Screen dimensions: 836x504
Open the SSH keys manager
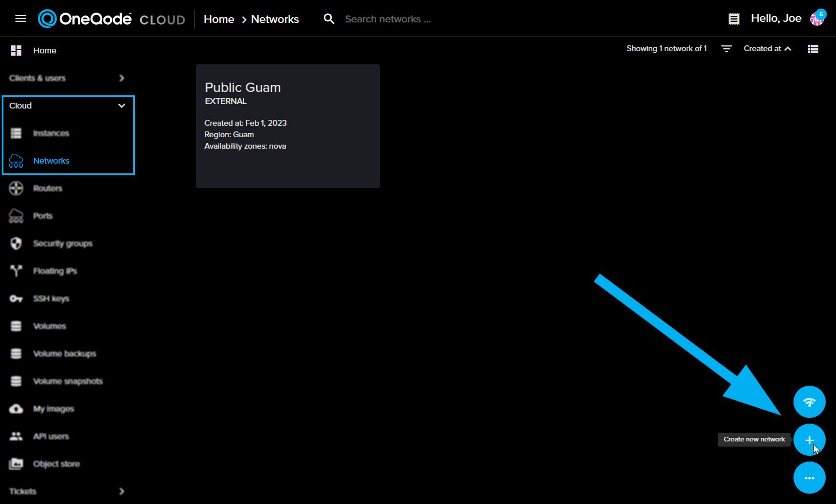[51, 298]
